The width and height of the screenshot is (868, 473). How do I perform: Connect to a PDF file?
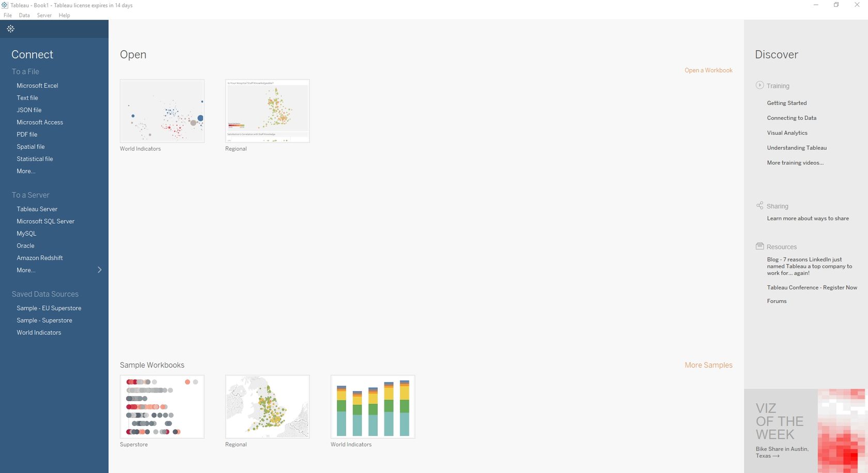[27, 134]
